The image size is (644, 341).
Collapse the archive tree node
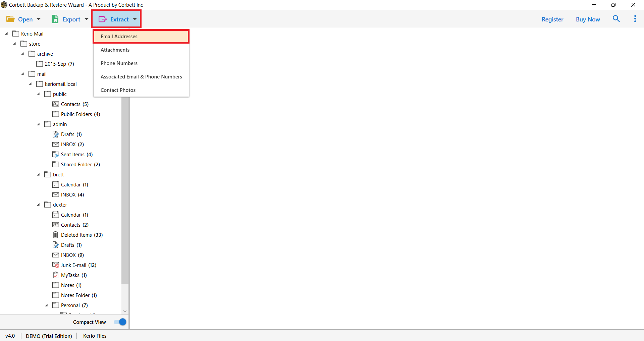(x=22, y=54)
